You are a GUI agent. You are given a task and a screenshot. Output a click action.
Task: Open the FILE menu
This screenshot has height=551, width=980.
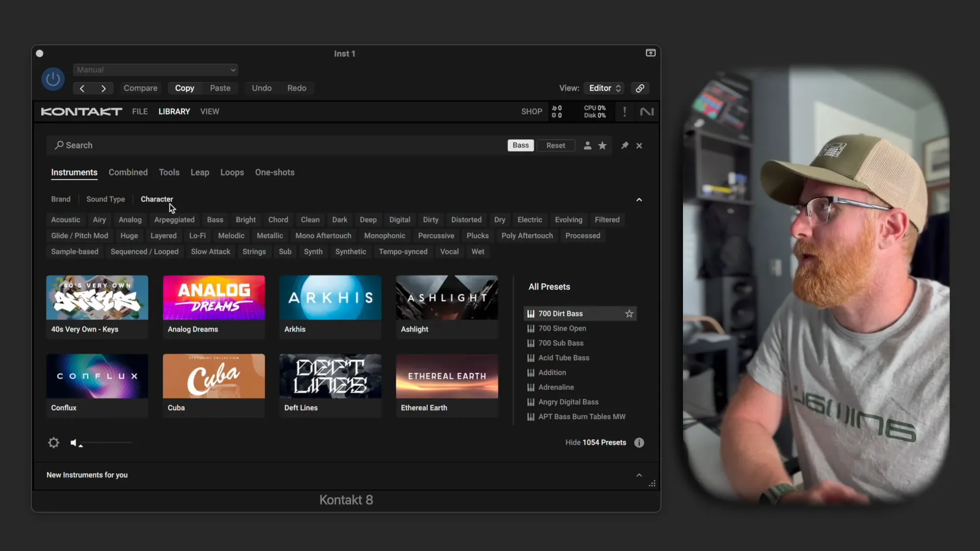pos(140,111)
